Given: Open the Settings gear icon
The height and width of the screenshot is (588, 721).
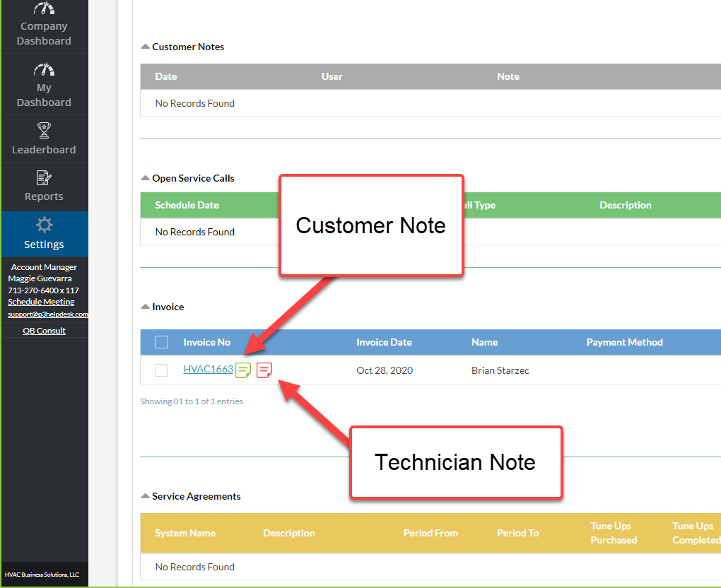Looking at the screenshot, I should (x=44, y=225).
